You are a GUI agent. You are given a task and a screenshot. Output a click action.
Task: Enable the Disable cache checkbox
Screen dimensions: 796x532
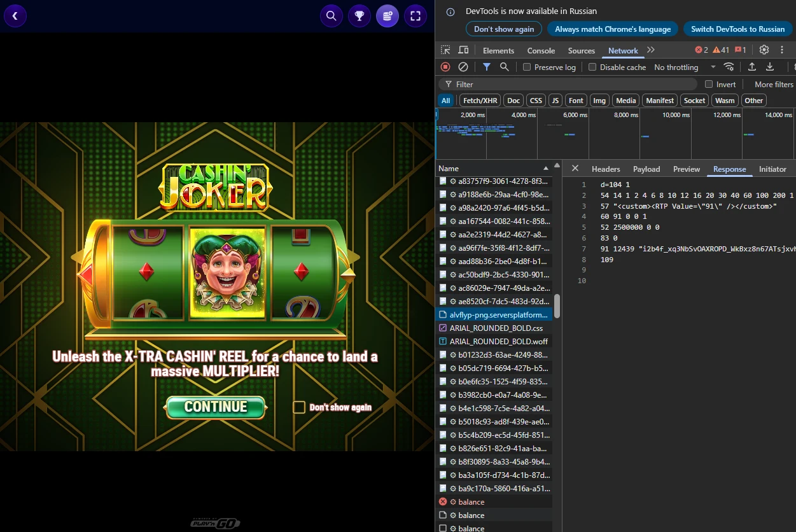point(592,67)
